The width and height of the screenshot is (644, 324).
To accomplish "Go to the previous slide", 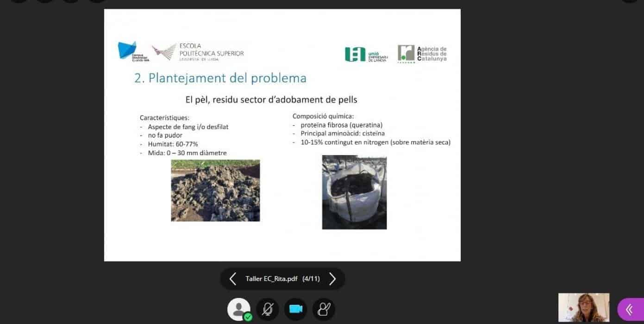I will (x=233, y=279).
